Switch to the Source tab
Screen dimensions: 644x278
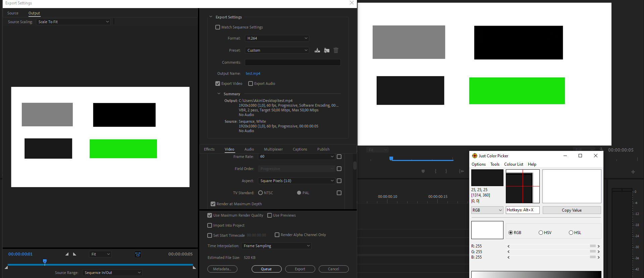(x=13, y=13)
